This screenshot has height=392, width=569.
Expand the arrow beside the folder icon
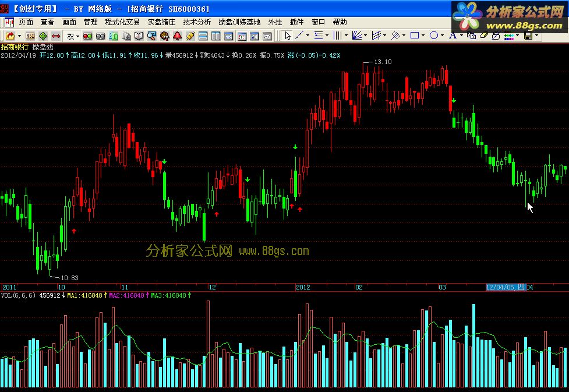[x=19, y=36]
